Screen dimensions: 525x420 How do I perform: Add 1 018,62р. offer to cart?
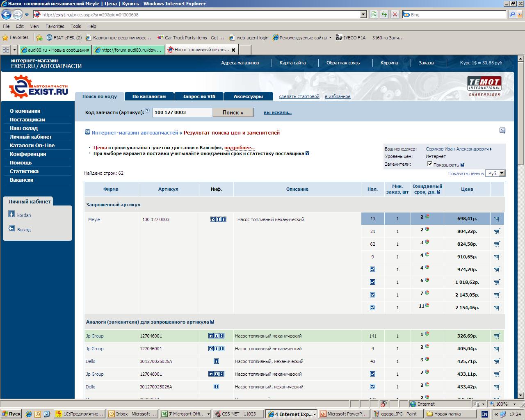tap(497, 282)
